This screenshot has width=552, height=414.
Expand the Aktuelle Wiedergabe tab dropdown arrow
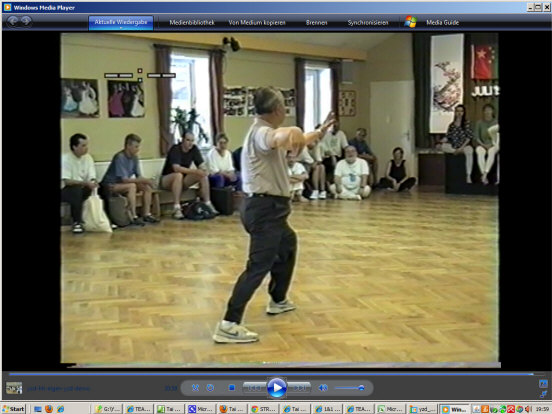point(121,28)
